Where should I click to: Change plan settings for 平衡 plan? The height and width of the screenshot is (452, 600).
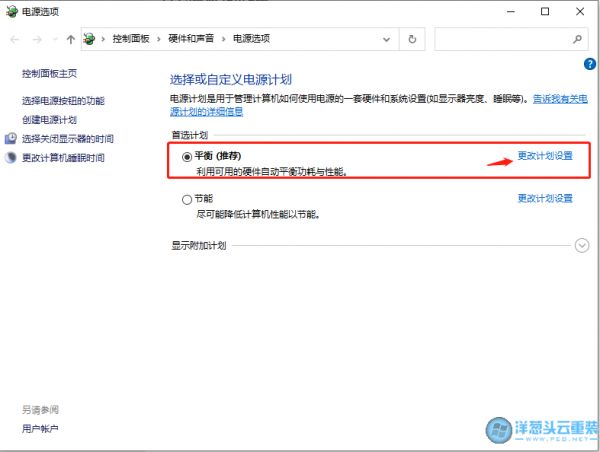tap(545, 156)
